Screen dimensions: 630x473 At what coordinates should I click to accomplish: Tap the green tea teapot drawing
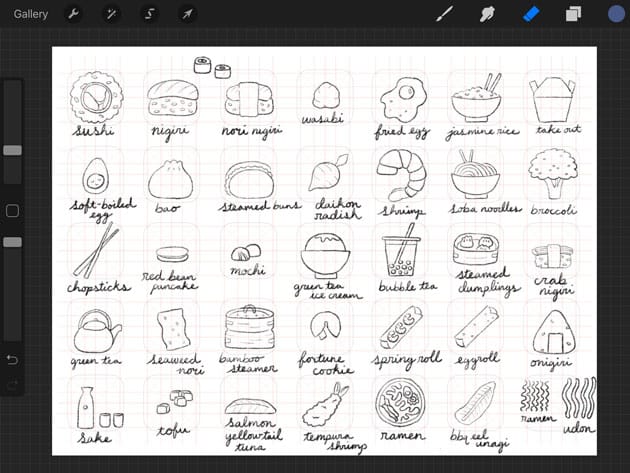point(97,331)
